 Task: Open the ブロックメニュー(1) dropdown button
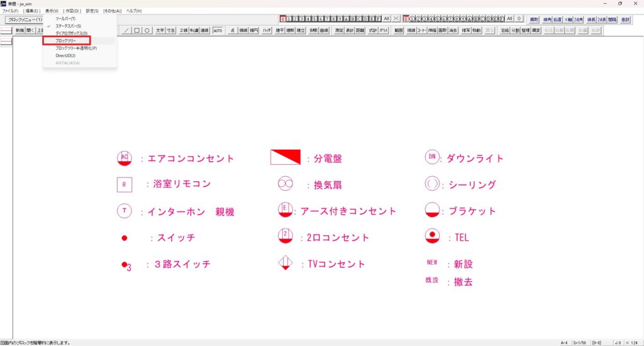25,20
